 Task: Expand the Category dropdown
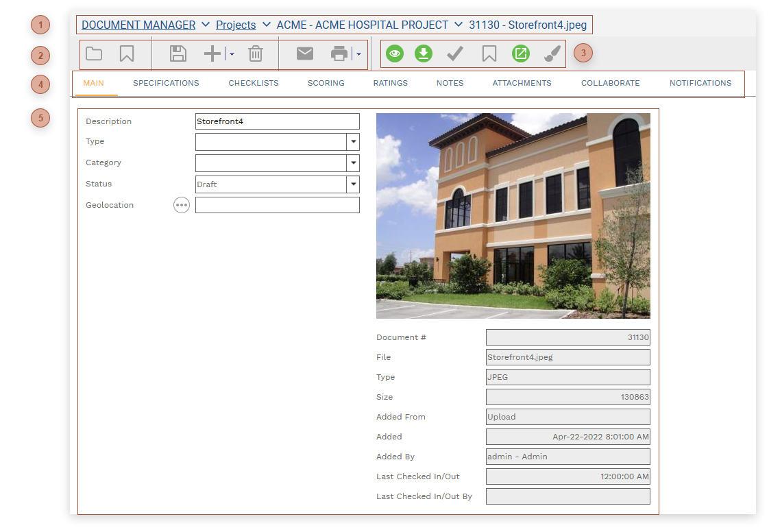point(353,163)
